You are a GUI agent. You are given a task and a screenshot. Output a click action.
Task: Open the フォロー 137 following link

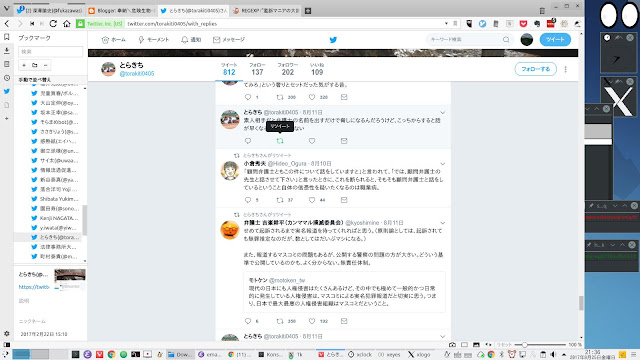click(257, 69)
